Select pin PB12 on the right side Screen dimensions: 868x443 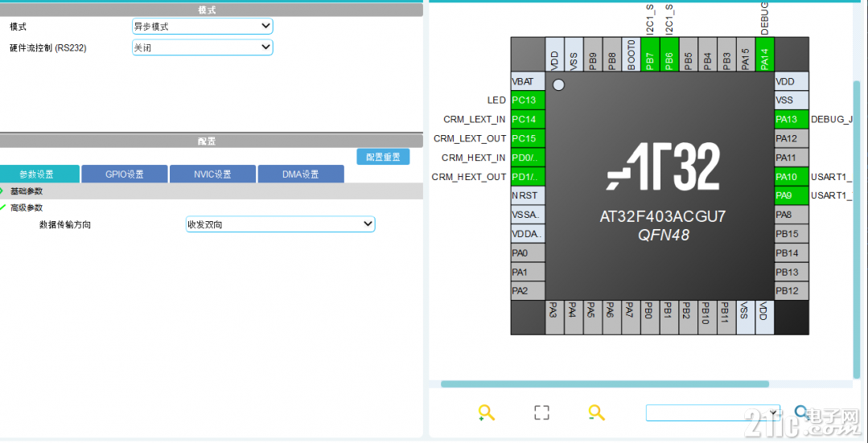[x=791, y=290]
